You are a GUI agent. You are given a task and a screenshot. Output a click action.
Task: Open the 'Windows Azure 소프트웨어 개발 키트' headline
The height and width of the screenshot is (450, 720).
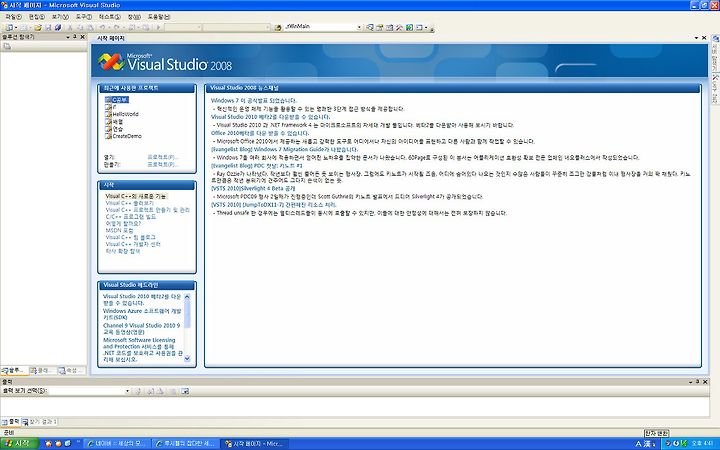(142, 314)
